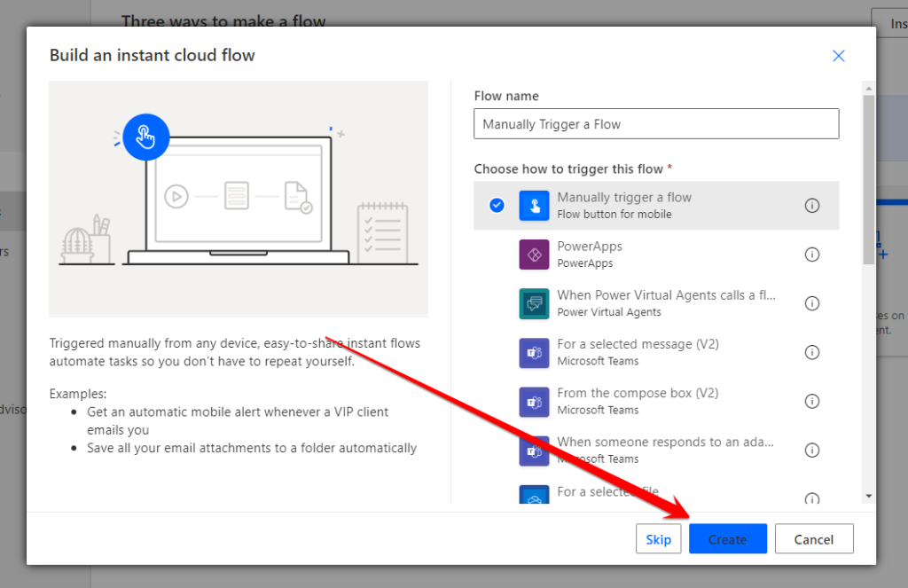
Task: Click the Flow name input field
Action: tap(656, 124)
